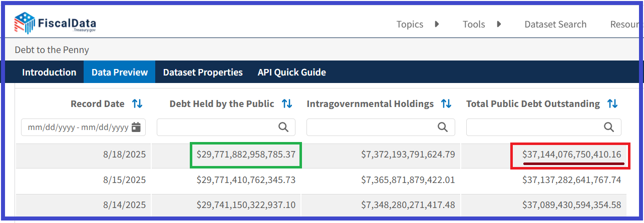Click search icon in Debt Held filter
The width and height of the screenshot is (644, 223).
283,127
